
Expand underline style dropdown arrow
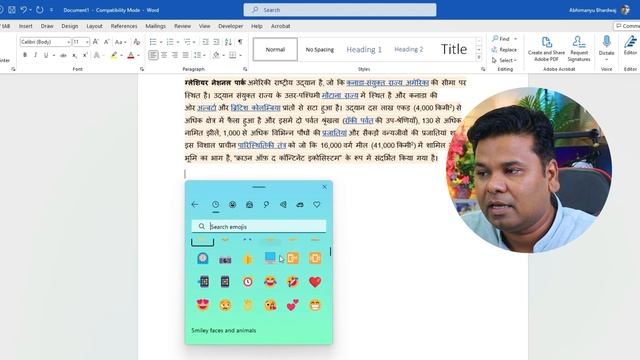pos(53,55)
